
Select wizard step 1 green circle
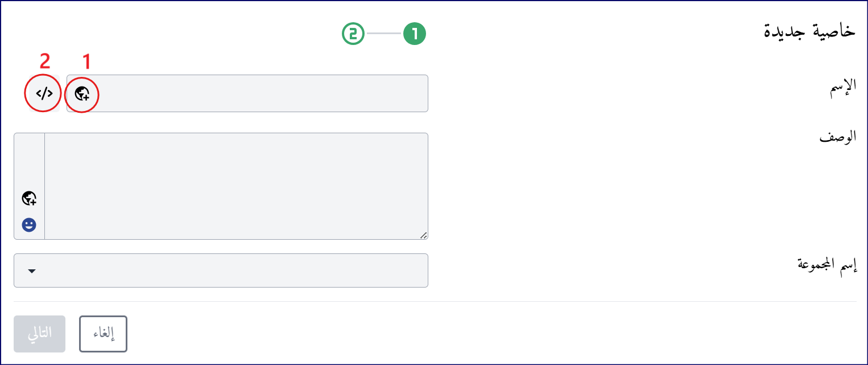[x=415, y=34]
